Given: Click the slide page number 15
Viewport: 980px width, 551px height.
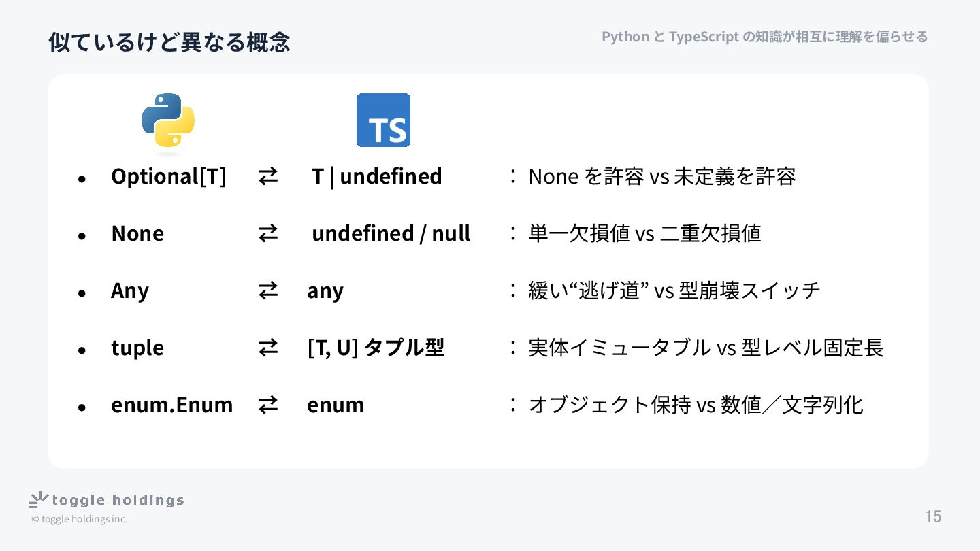Looking at the screenshot, I should pos(933,516).
